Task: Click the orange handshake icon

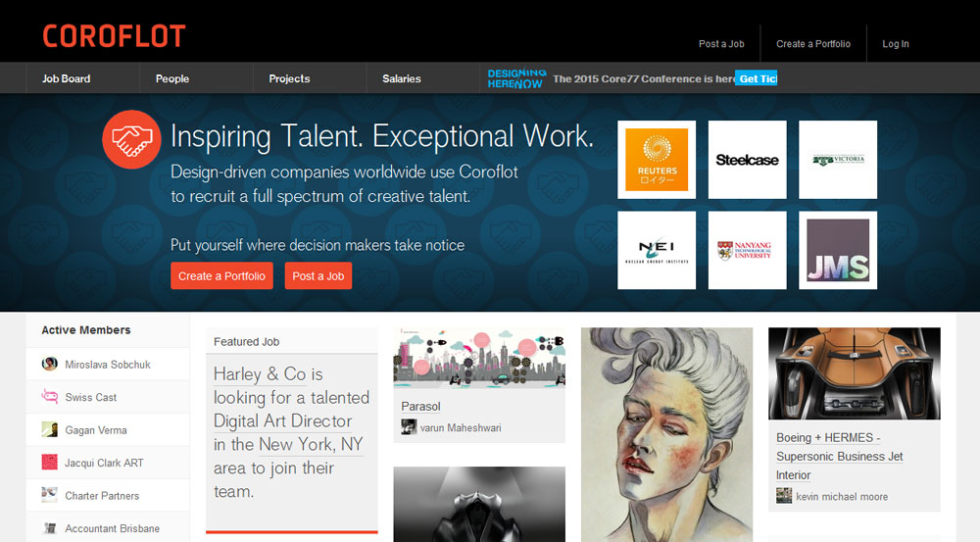Action: click(132, 139)
